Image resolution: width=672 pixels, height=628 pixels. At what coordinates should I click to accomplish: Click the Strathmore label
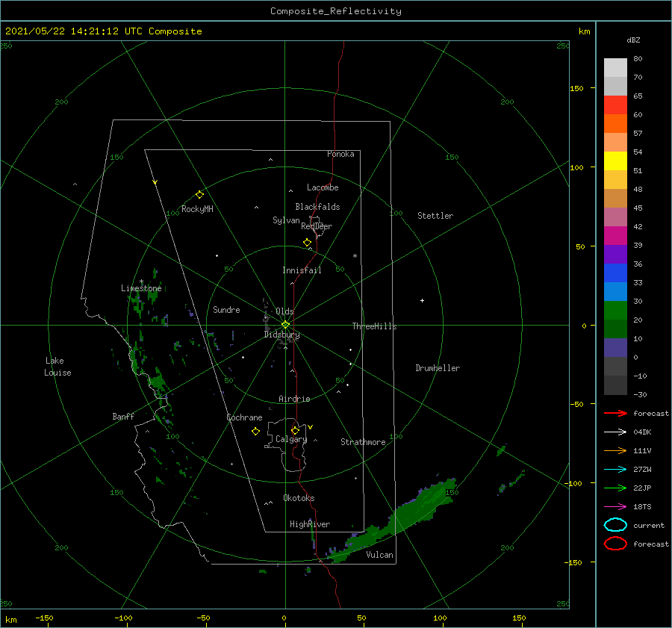pyautogui.click(x=363, y=442)
